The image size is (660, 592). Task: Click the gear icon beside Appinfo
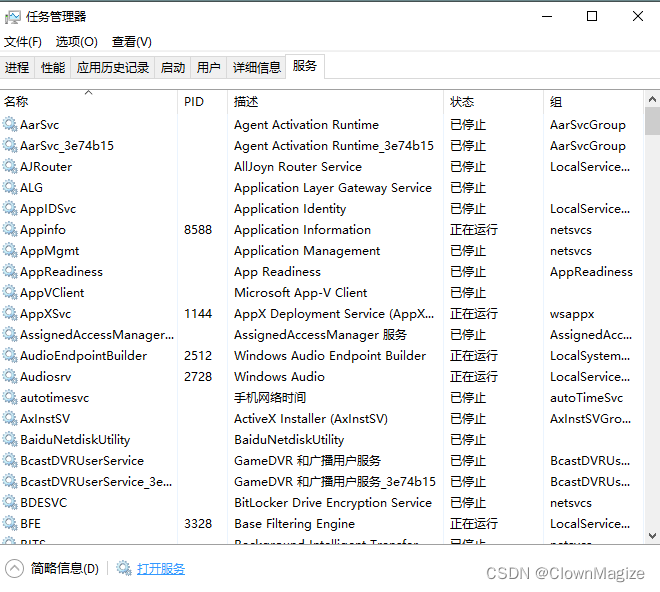tap(10, 229)
